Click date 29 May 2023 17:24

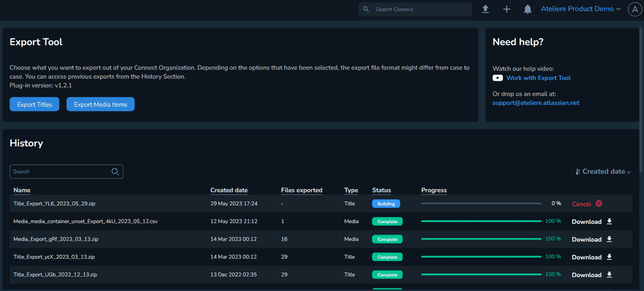pyautogui.click(x=234, y=203)
